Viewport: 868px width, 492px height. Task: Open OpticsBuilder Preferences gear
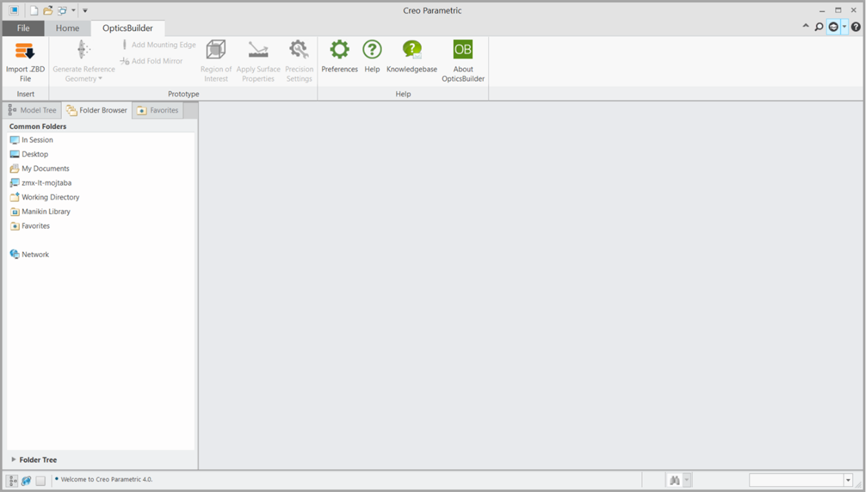340,49
